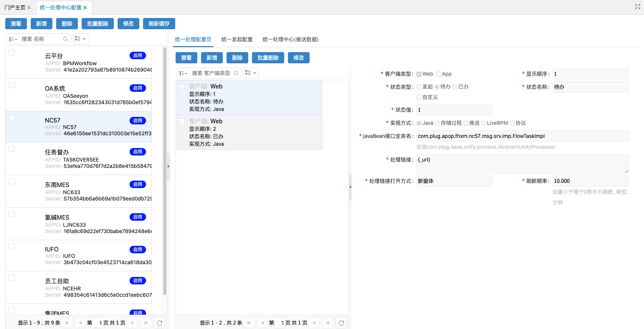Select the 已办 status type radio button
644x329 pixels.
pos(455,87)
